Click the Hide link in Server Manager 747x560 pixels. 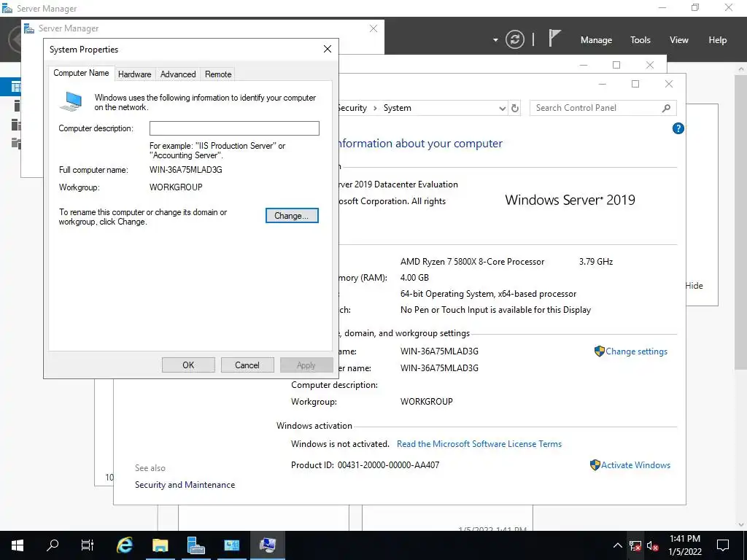[x=694, y=286]
